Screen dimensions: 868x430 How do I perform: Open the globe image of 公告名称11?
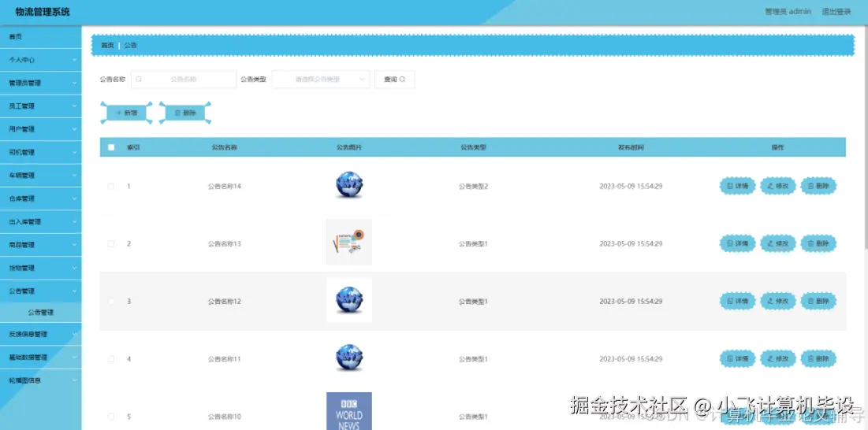348,358
